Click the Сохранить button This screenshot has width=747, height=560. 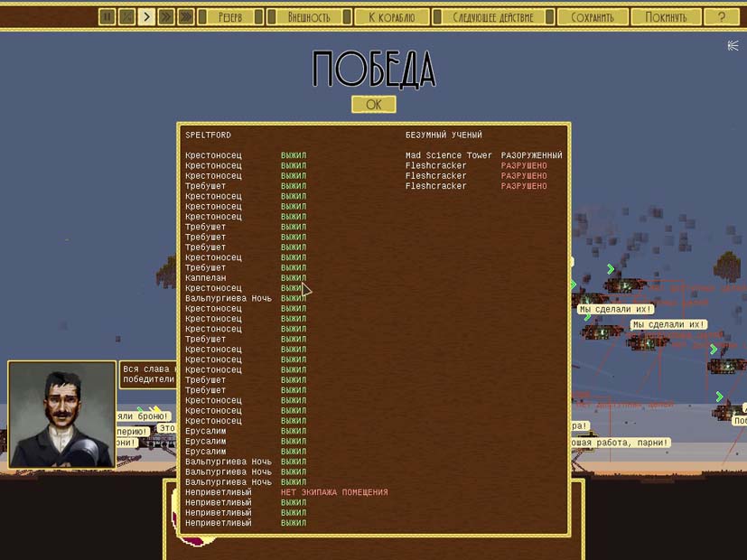click(x=592, y=16)
